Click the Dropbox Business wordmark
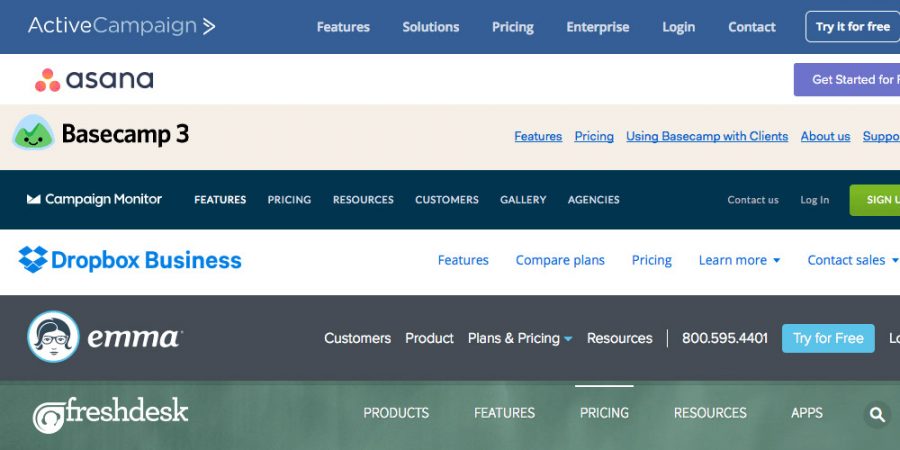The image size is (900, 450). (x=146, y=261)
